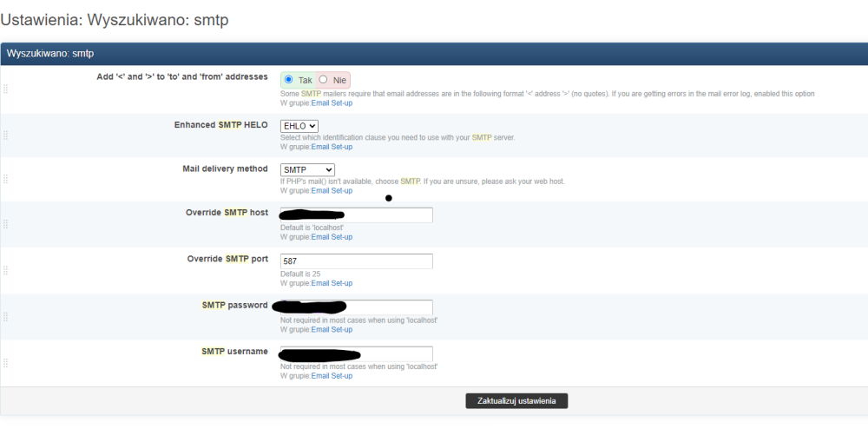Open the Enhanced SMTP HELO dropdown
The height and width of the screenshot is (429, 868).
pyautogui.click(x=299, y=126)
